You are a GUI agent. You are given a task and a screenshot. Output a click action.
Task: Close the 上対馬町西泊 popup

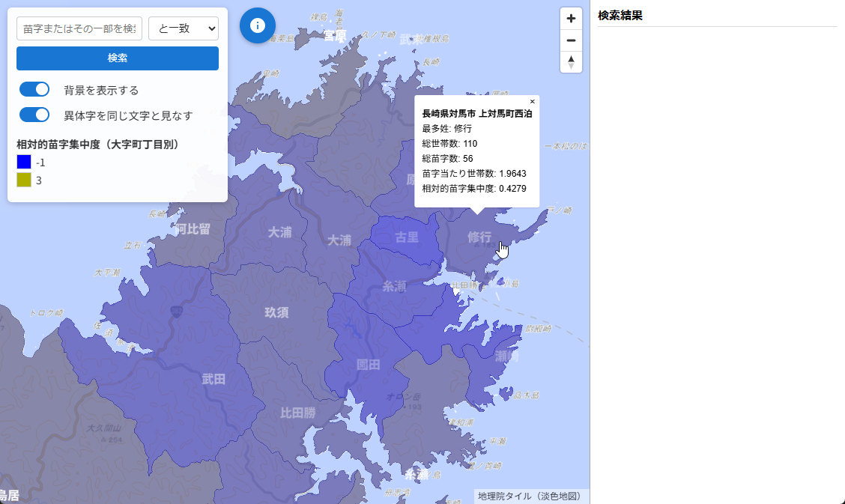(533, 101)
